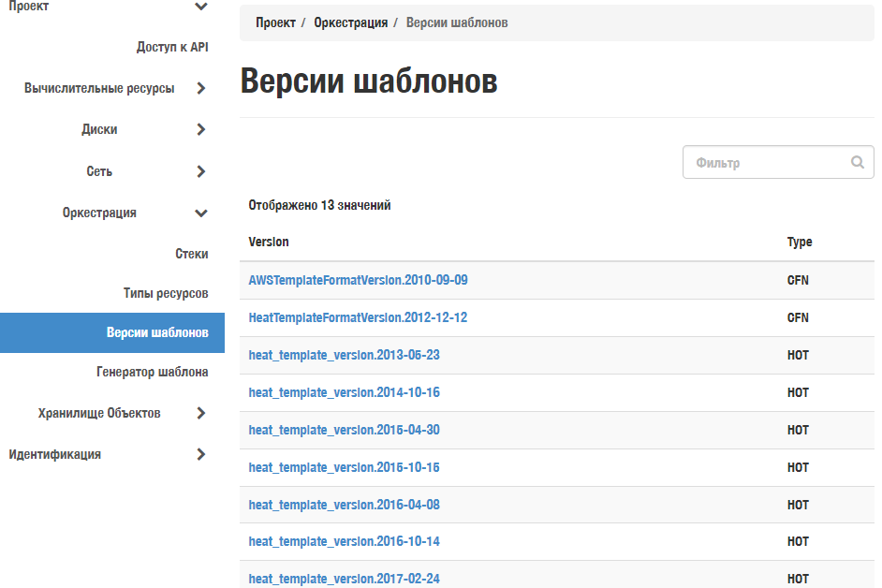Expand the Вычислительные ресурсы section arrow
Viewport: 882px width, 588px height.
click(199, 88)
